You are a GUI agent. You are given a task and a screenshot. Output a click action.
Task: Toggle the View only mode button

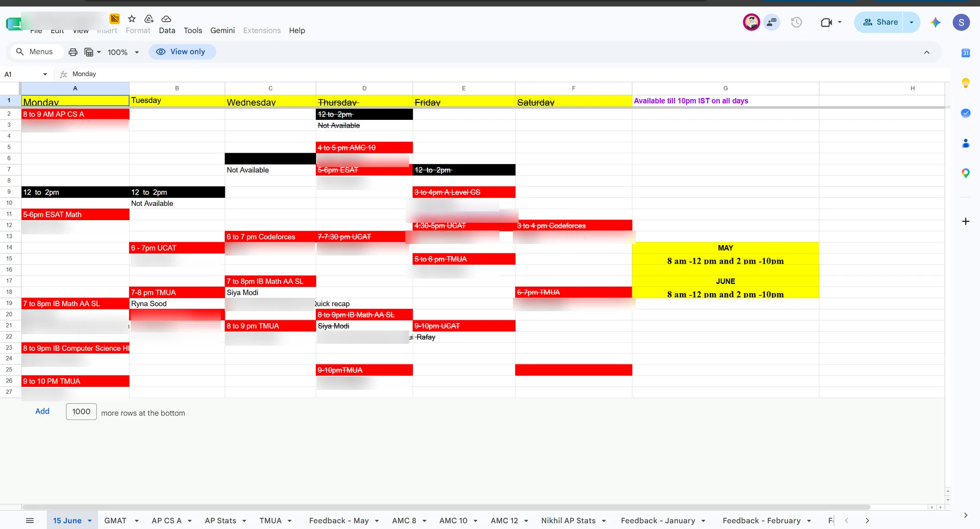(182, 52)
